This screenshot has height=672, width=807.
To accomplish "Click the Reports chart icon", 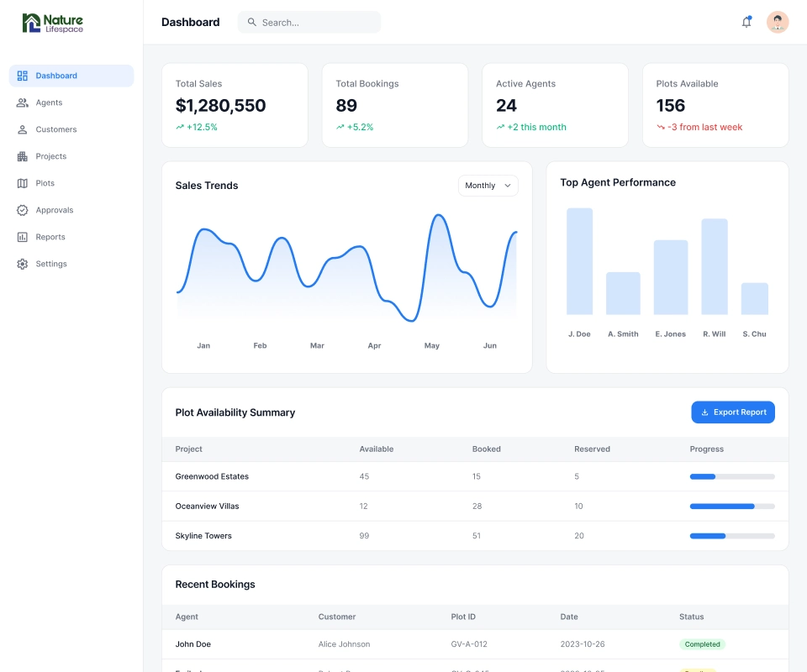I will pos(22,237).
